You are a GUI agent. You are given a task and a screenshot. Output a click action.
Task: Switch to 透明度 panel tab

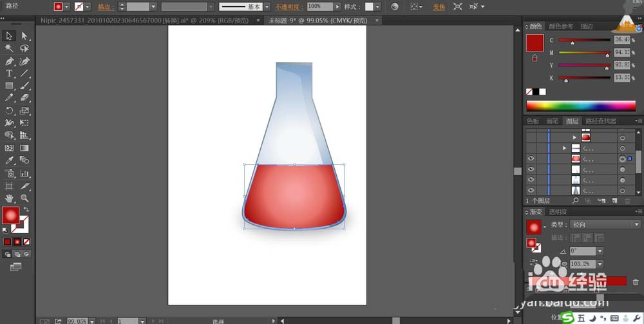558,212
